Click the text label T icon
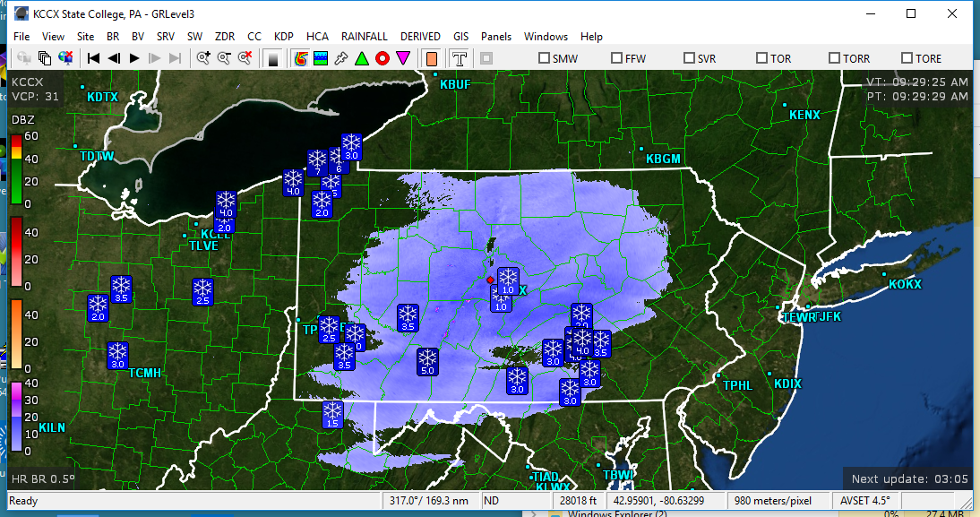Viewport: 980px width, 517px height. click(459, 58)
